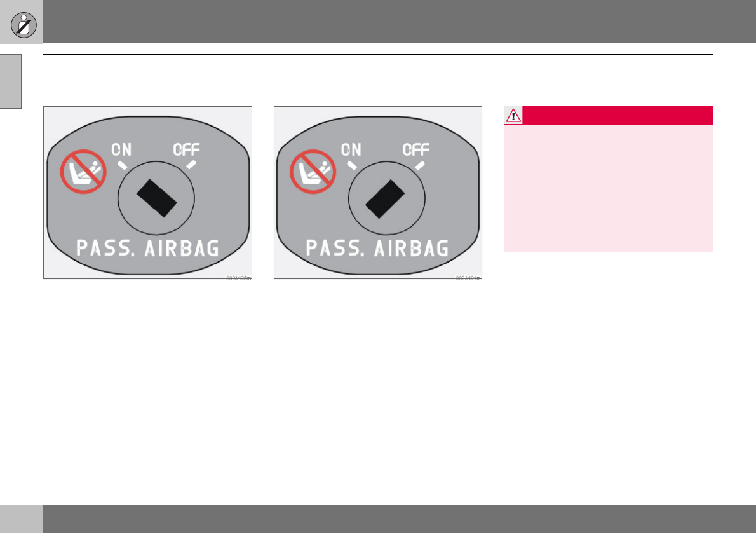Click PASS. AIRBAG text in right image

click(x=377, y=248)
